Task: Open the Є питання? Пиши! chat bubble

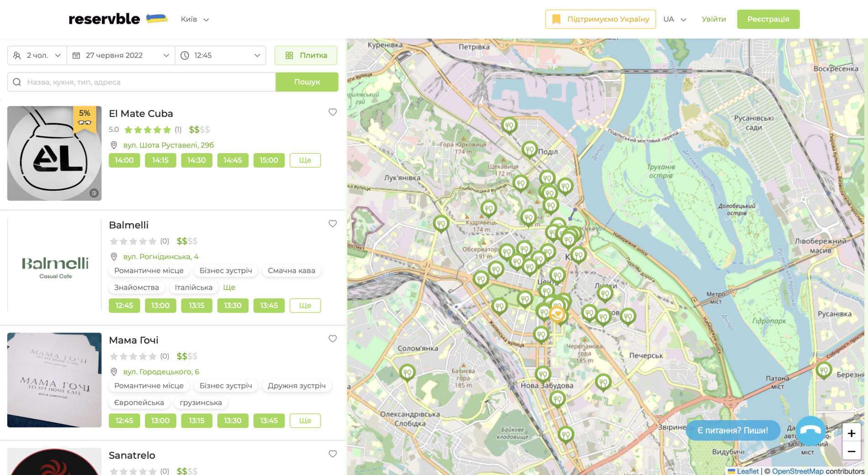Action: pos(732,430)
